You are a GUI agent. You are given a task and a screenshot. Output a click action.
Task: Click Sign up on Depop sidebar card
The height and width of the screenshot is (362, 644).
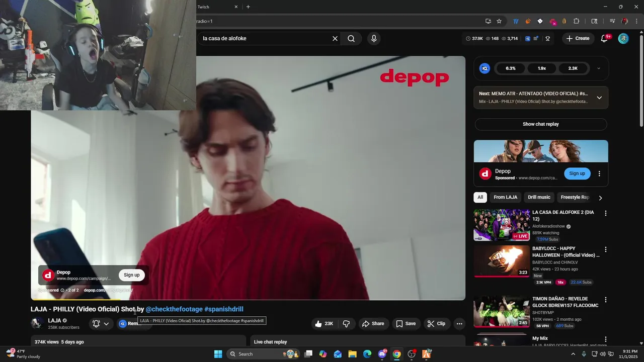[577, 173]
